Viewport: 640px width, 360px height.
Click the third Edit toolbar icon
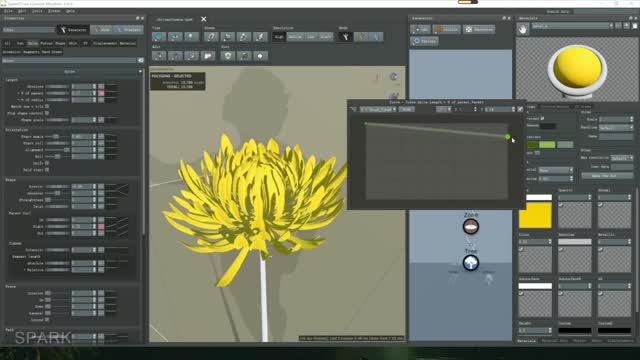tap(191, 56)
